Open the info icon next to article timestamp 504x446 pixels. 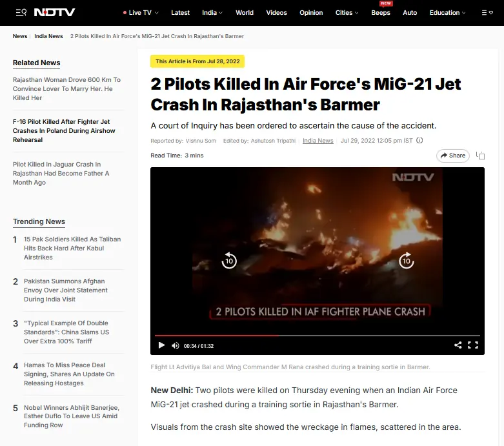(x=419, y=141)
